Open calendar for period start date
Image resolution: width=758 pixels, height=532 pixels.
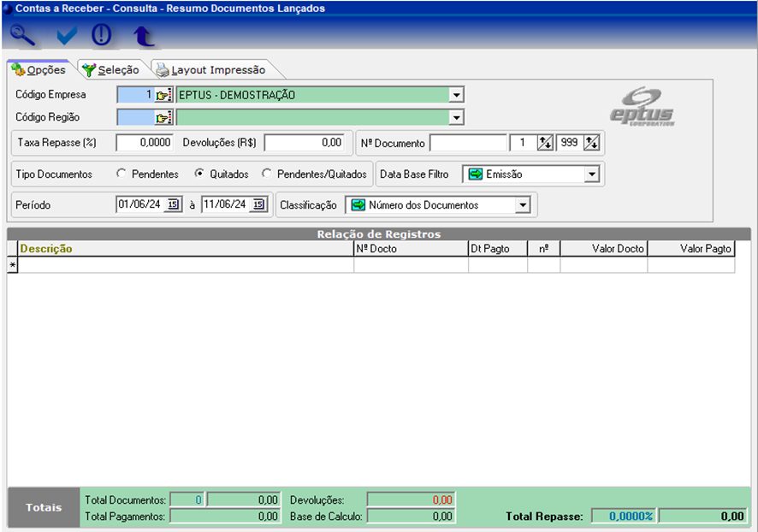[173, 205]
